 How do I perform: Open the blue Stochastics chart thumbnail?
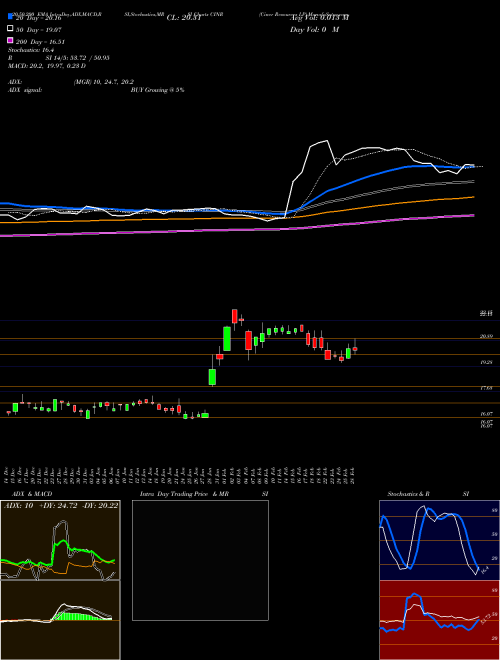click(439, 540)
